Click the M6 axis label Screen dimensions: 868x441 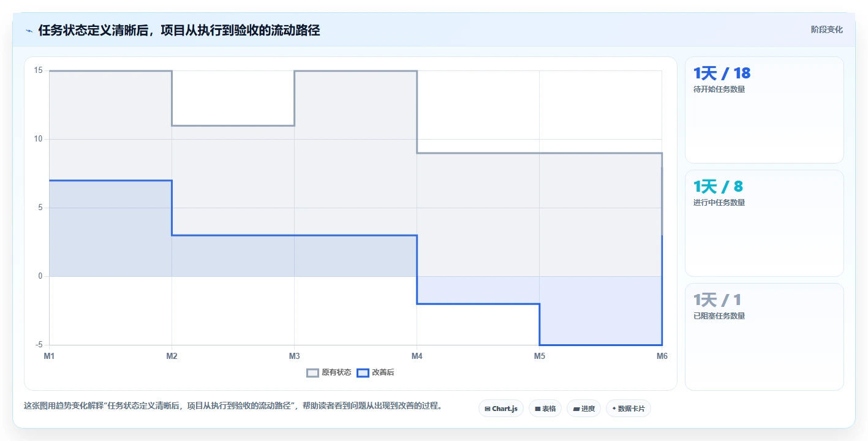[x=662, y=356]
